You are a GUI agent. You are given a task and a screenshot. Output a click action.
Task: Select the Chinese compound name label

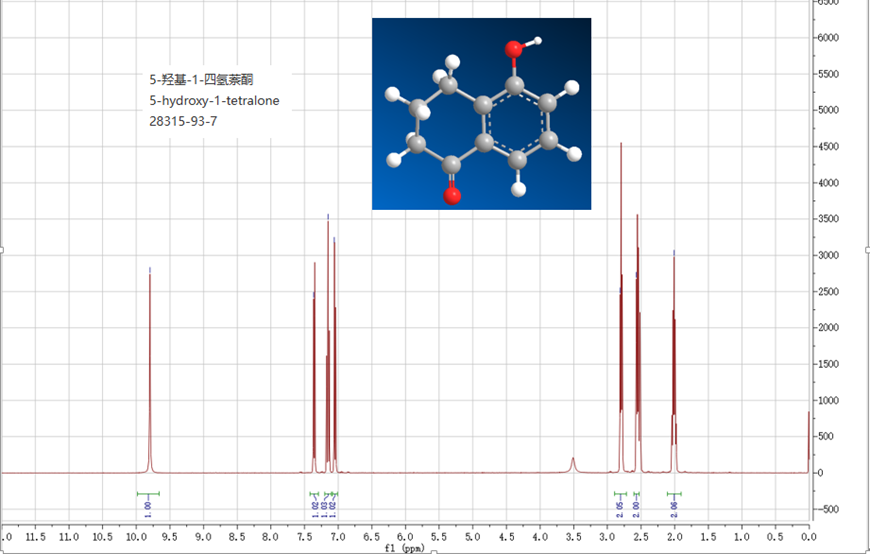(x=207, y=80)
